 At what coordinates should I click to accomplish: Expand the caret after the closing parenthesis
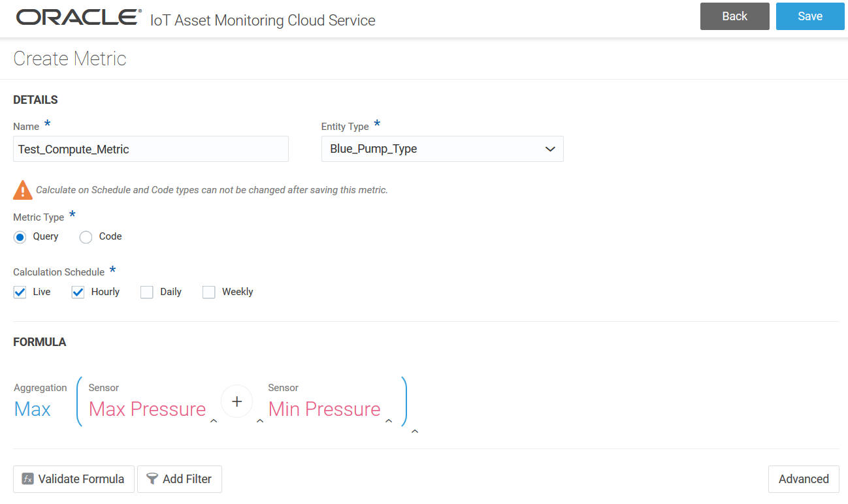point(415,432)
